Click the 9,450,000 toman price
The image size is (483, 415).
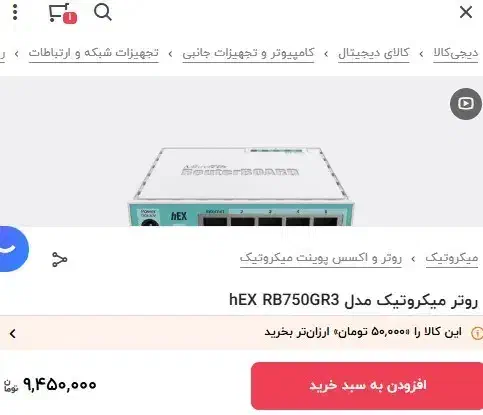pos(59,385)
